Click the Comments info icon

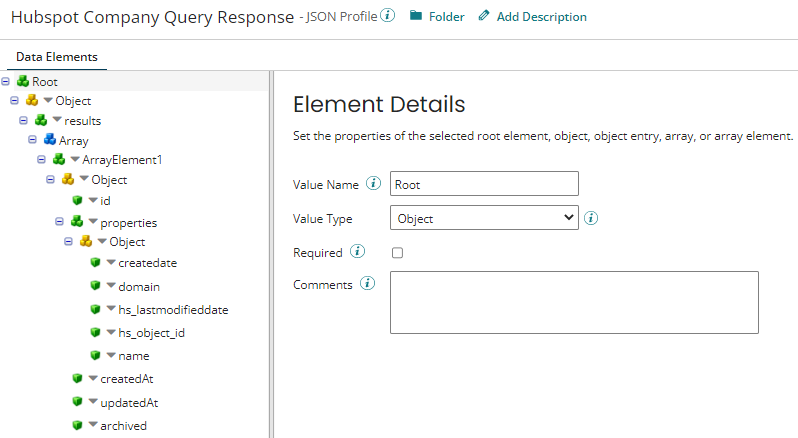coord(367,284)
